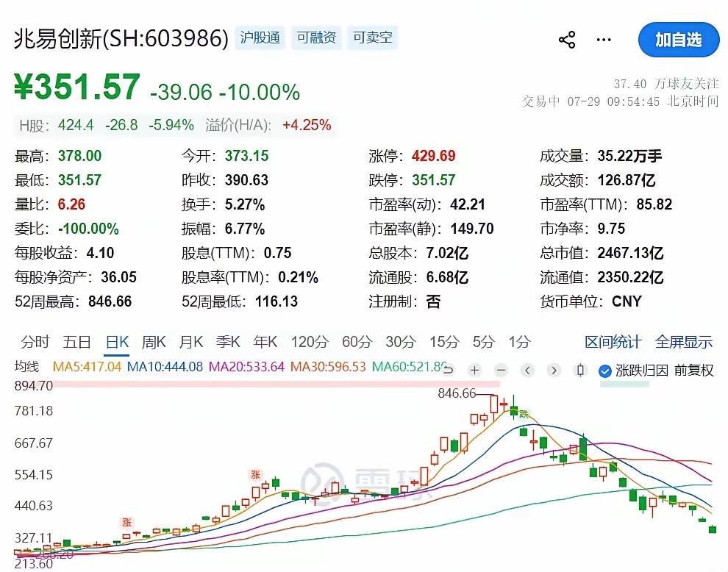Click the 今开 value 373.15

click(x=246, y=156)
